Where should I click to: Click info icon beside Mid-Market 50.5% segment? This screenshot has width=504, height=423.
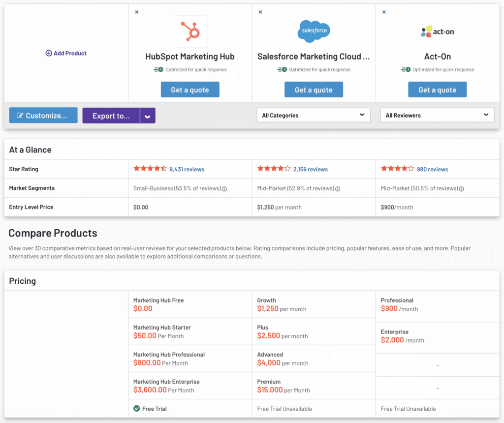[461, 189]
